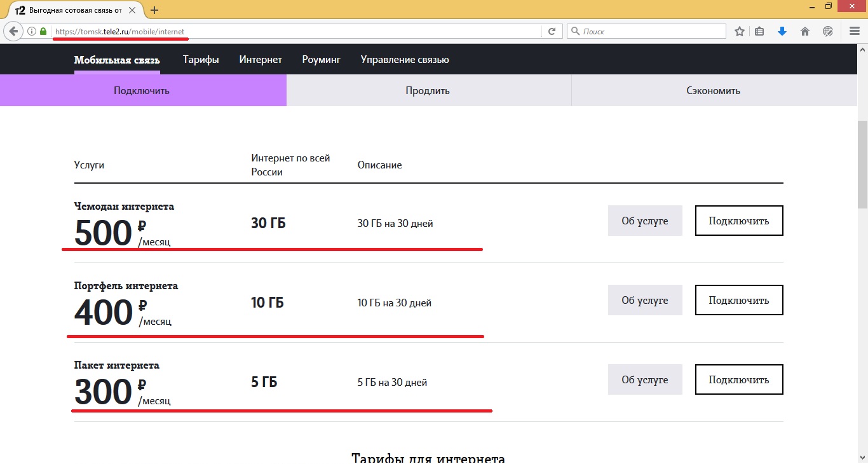Image resolution: width=868 pixels, height=464 pixels.
Task: Go to the browser home page icon
Action: pos(805,31)
